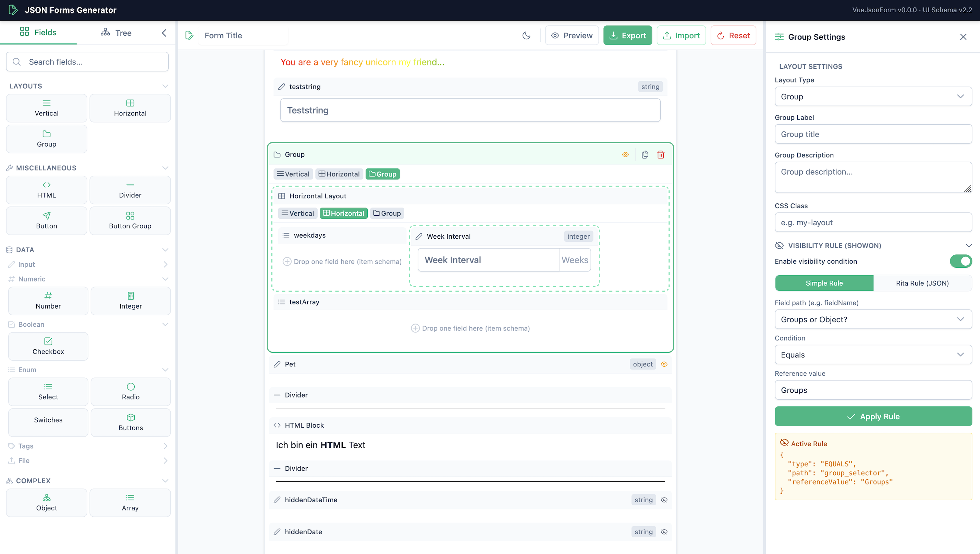980x554 pixels.
Task: Click the Reset button
Action: pos(733,35)
